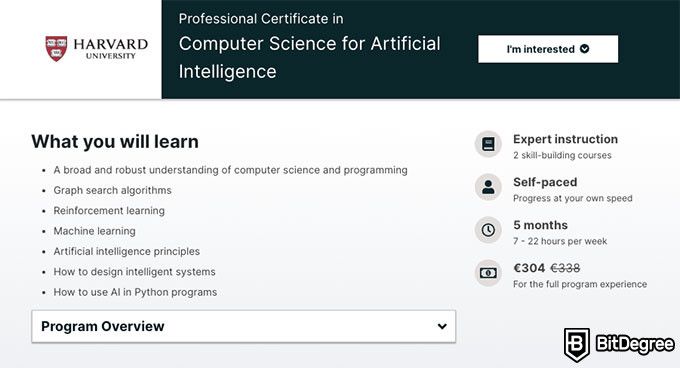Click the Harvard University shield logo

[x=56, y=49]
